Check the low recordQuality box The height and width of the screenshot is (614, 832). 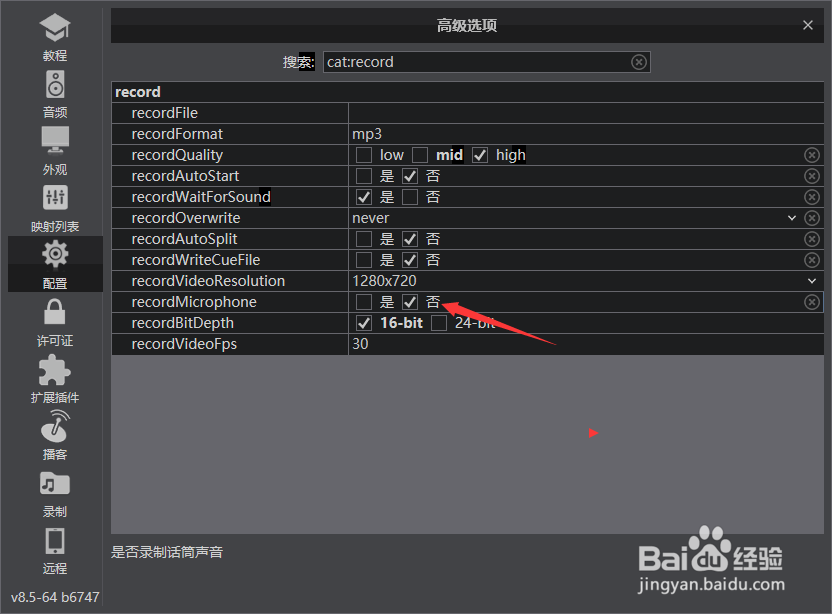point(363,155)
